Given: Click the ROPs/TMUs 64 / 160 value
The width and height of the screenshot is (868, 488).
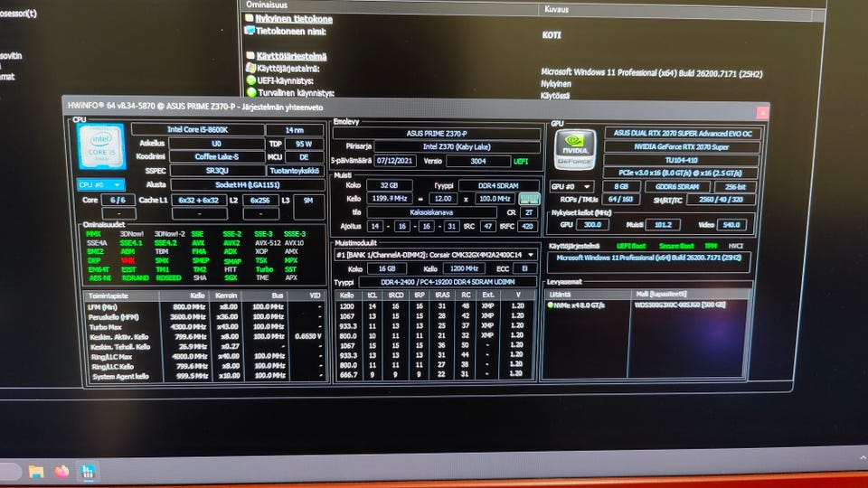Looking at the screenshot, I should point(620,199).
